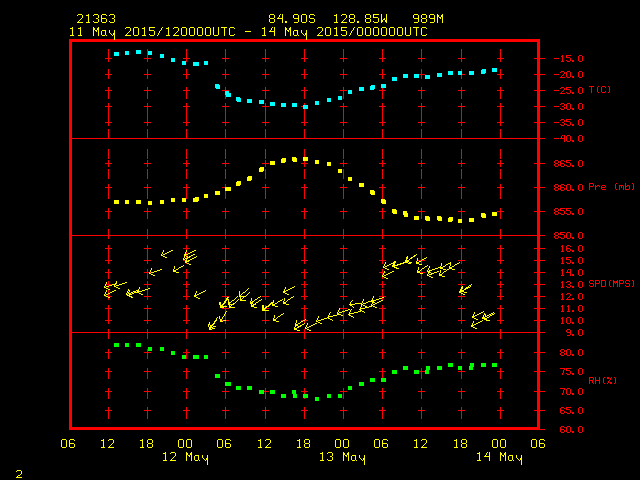This screenshot has height=480, width=640.
Task: Select the 15.0 wind speed tick label
Action: click(571, 261)
